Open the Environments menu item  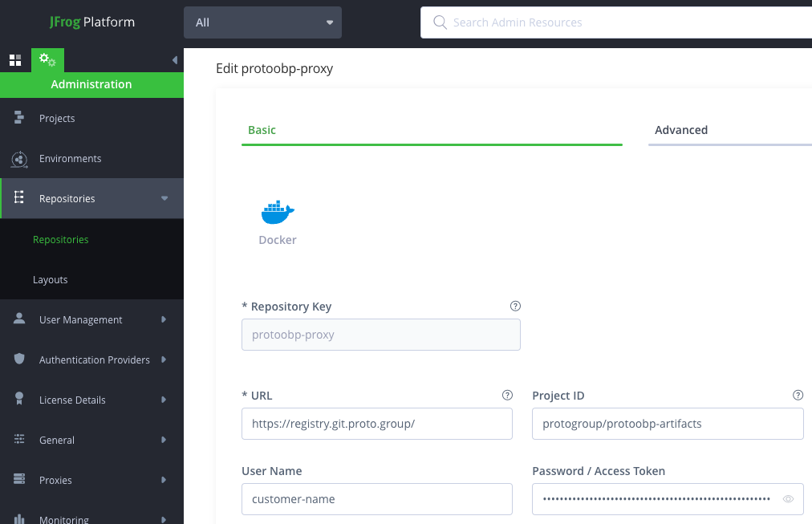(x=91, y=158)
